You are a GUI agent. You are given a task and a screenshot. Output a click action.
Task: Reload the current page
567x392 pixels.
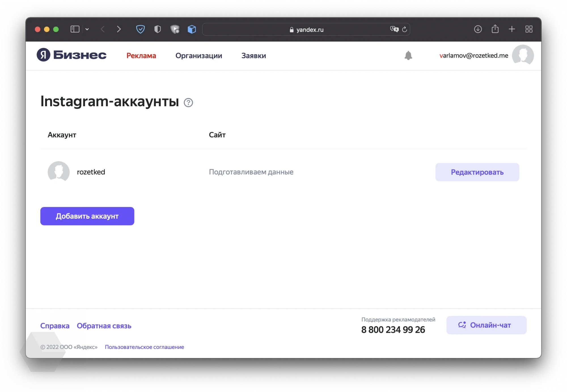(405, 29)
